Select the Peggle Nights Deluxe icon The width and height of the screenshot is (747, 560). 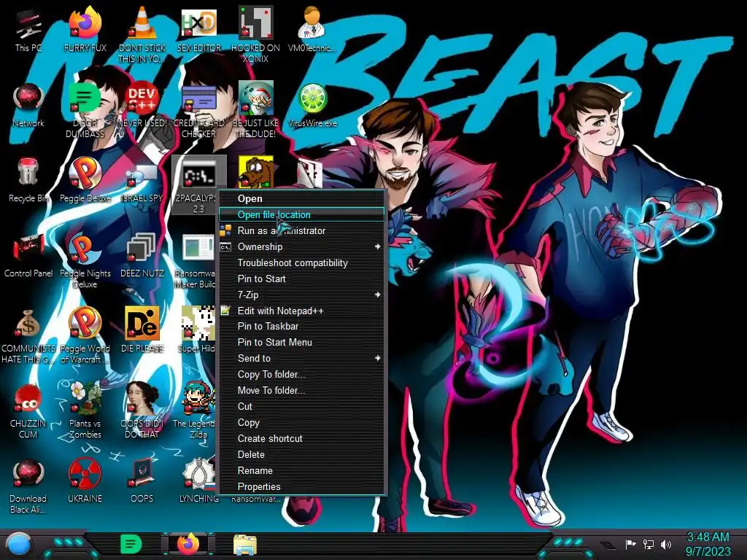[85, 261]
